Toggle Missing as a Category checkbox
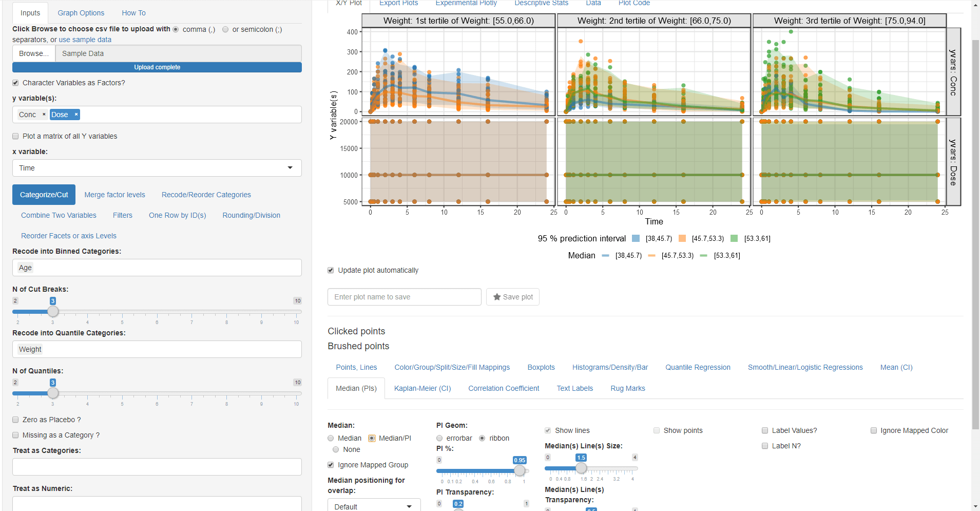 coord(15,435)
